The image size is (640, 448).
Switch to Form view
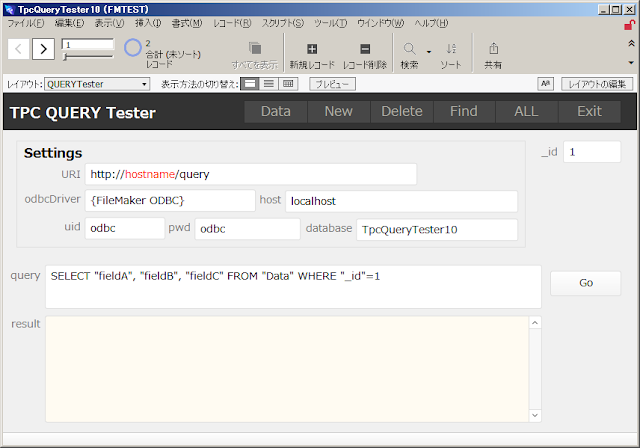pos(250,84)
